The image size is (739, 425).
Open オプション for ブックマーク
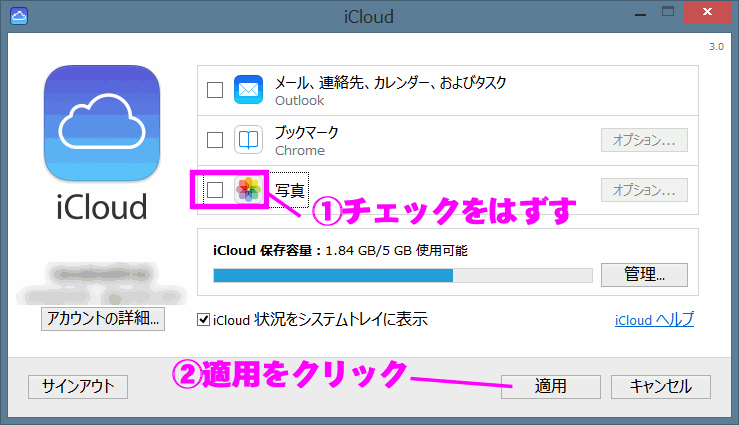coord(644,140)
